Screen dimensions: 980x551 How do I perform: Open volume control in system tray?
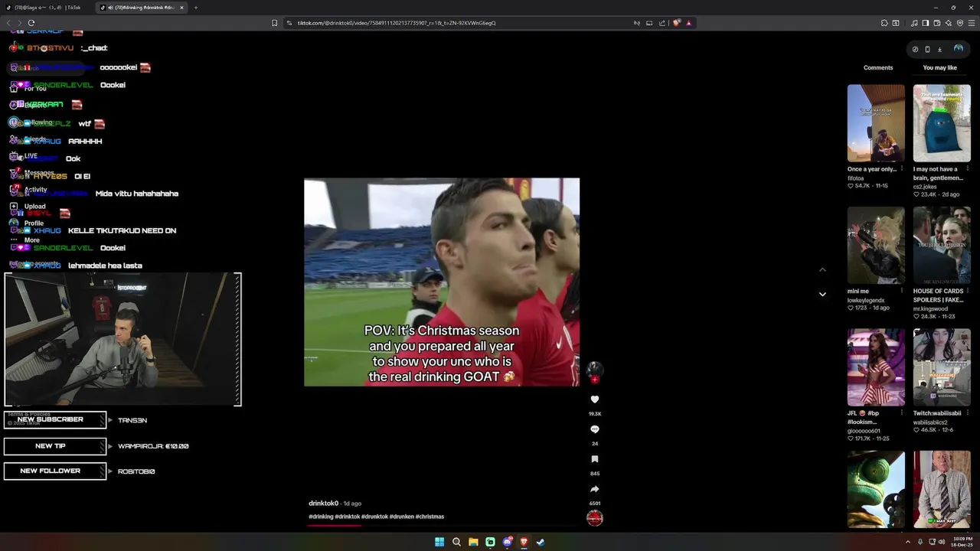coord(941,542)
